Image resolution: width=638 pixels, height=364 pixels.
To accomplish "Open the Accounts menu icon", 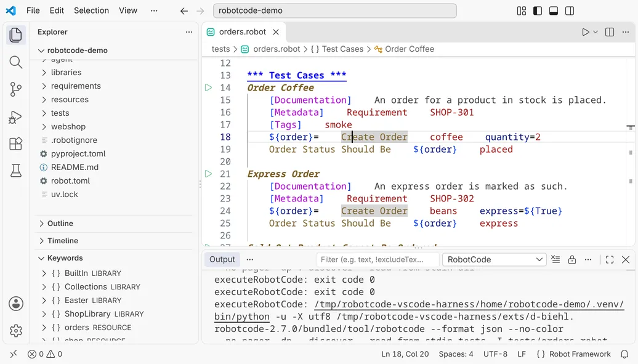I will (16, 304).
